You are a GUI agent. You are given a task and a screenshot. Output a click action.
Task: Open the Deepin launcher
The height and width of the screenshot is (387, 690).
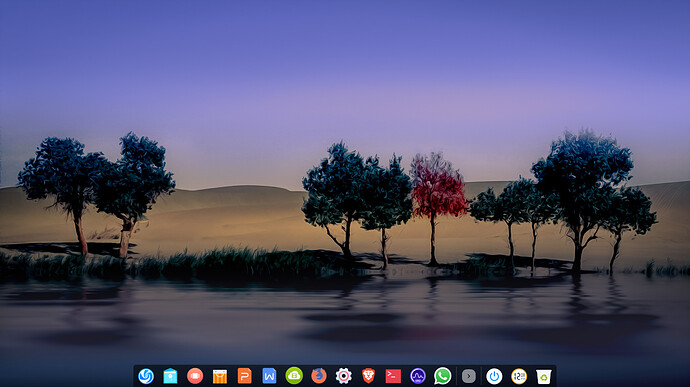(x=146, y=376)
